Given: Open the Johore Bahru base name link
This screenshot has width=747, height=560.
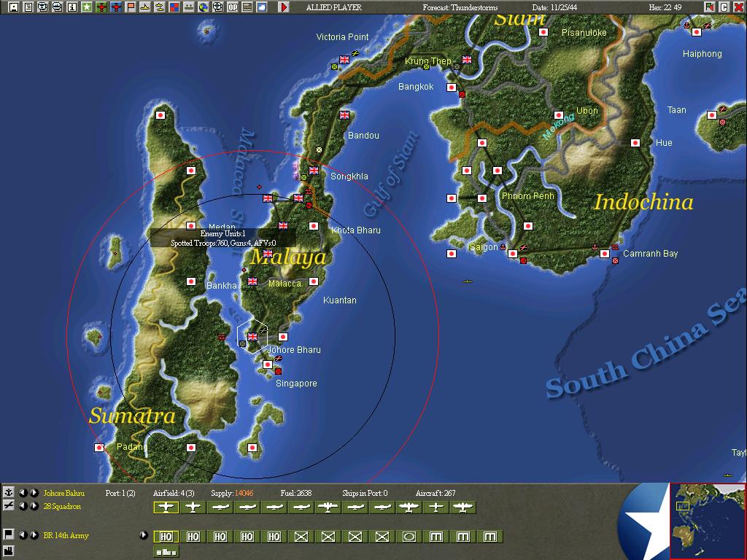Looking at the screenshot, I should point(64,493).
